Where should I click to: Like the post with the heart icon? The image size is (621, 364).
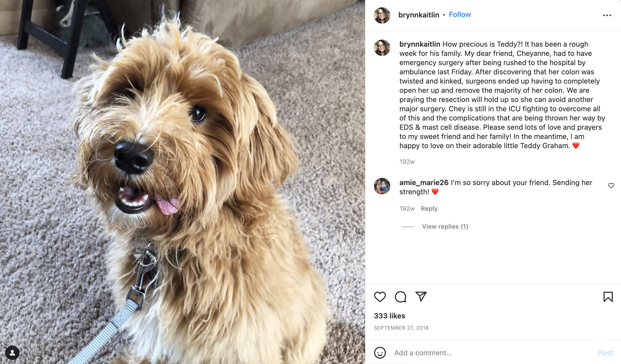click(380, 297)
